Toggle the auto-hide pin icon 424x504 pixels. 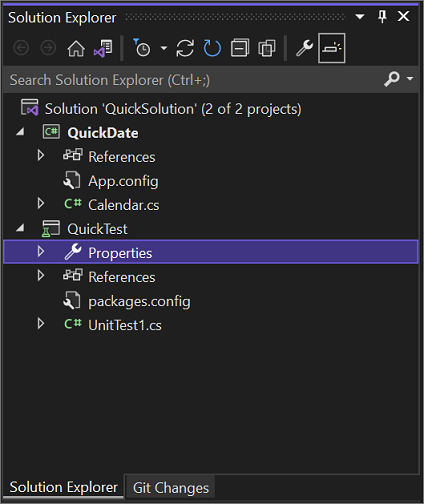382,16
